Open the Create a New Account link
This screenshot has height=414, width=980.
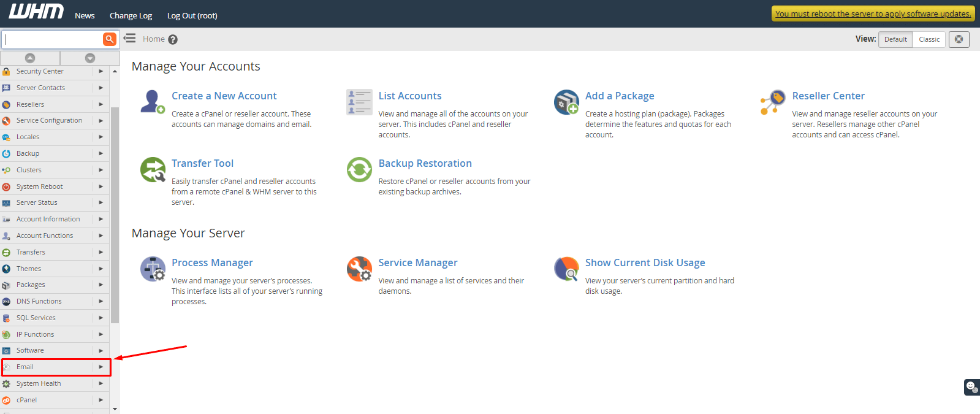224,96
